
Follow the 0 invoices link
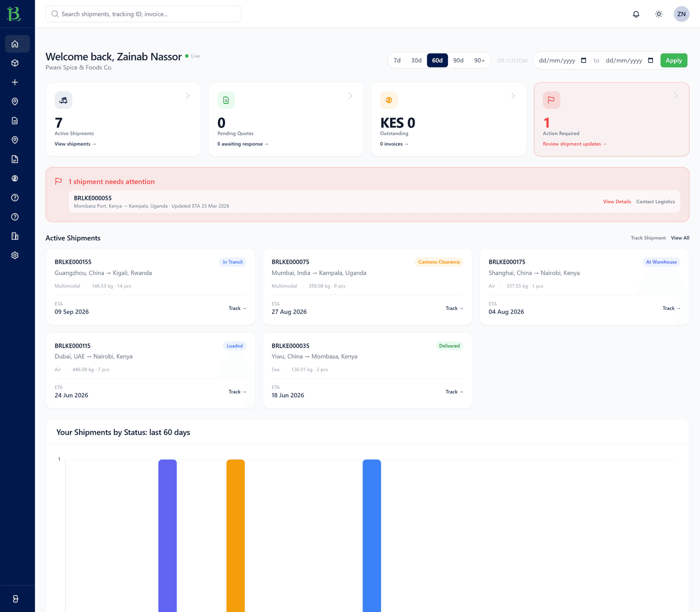[x=394, y=144]
